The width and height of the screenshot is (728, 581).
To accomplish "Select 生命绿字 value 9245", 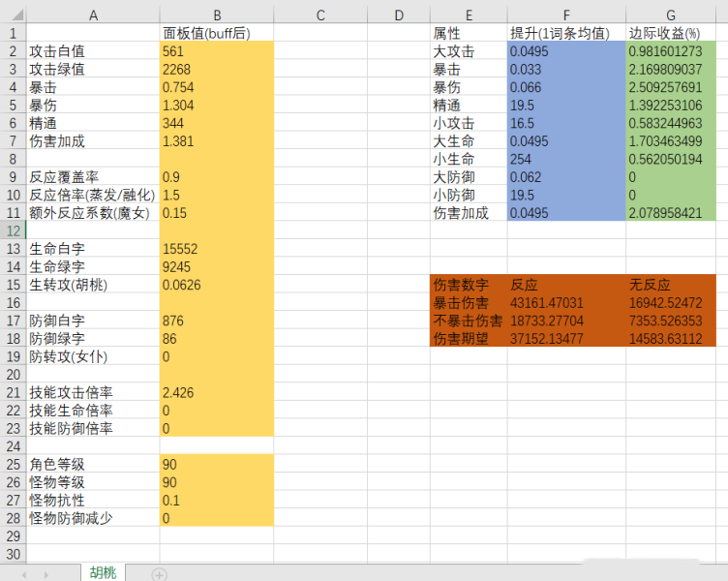I will [x=217, y=266].
